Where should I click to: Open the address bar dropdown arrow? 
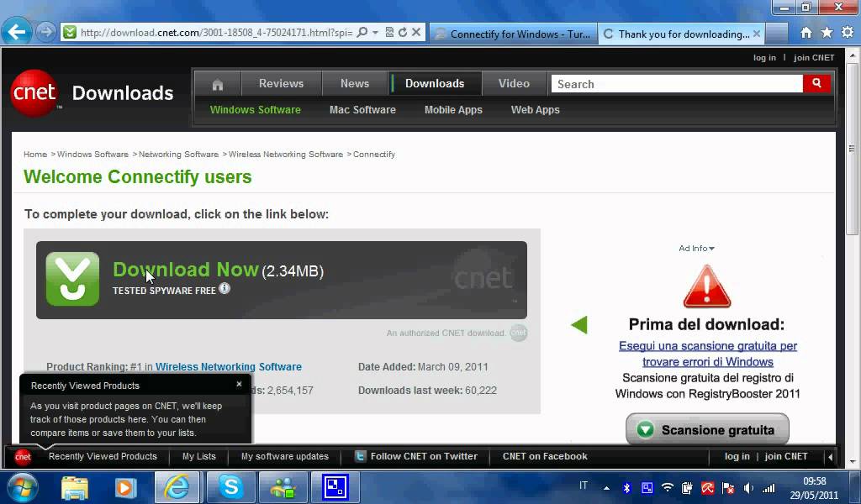click(x=375, y=33)
